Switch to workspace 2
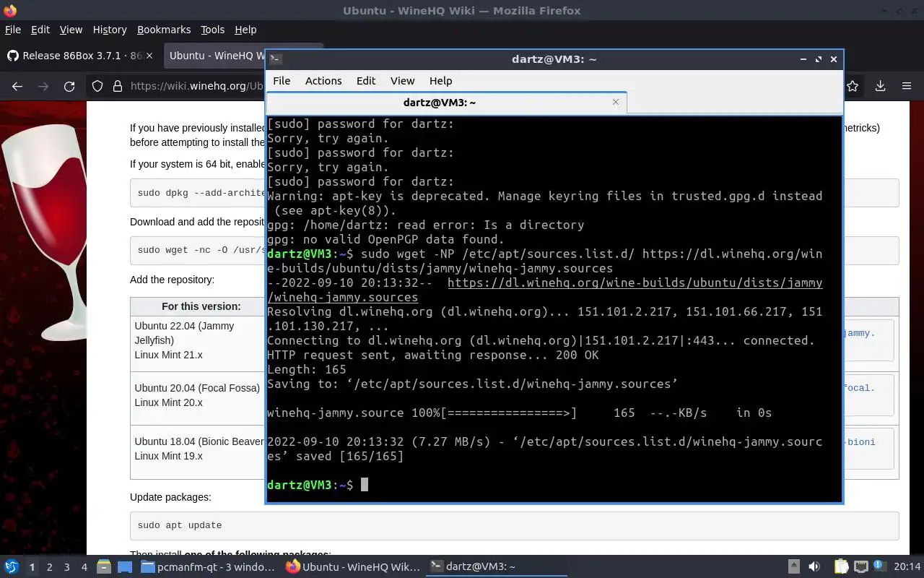 tap(49, 567)
